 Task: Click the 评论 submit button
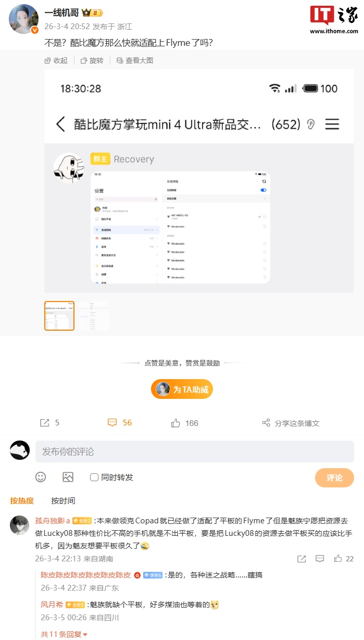334,478
